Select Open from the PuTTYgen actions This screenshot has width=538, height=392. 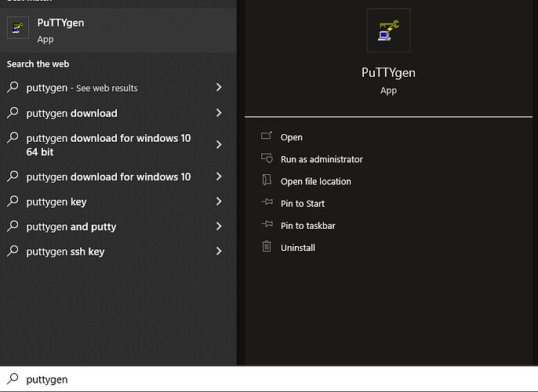pyautogui.click(x=292, y=137)
